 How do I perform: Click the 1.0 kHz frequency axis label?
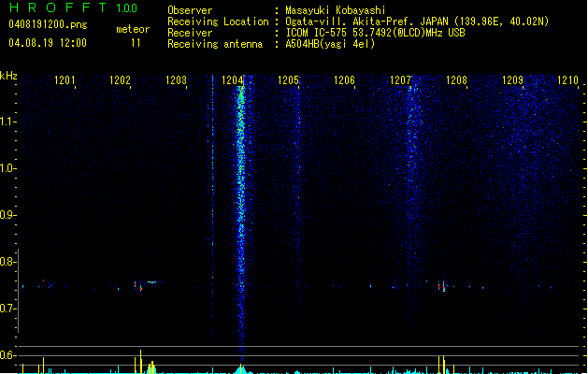[x=7, y=168]
